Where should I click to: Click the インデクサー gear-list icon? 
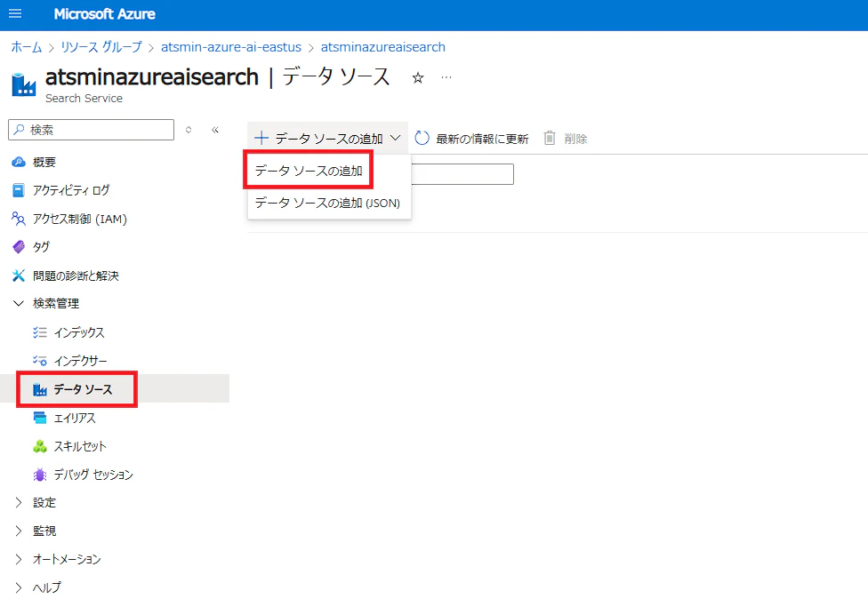(40, 361)
